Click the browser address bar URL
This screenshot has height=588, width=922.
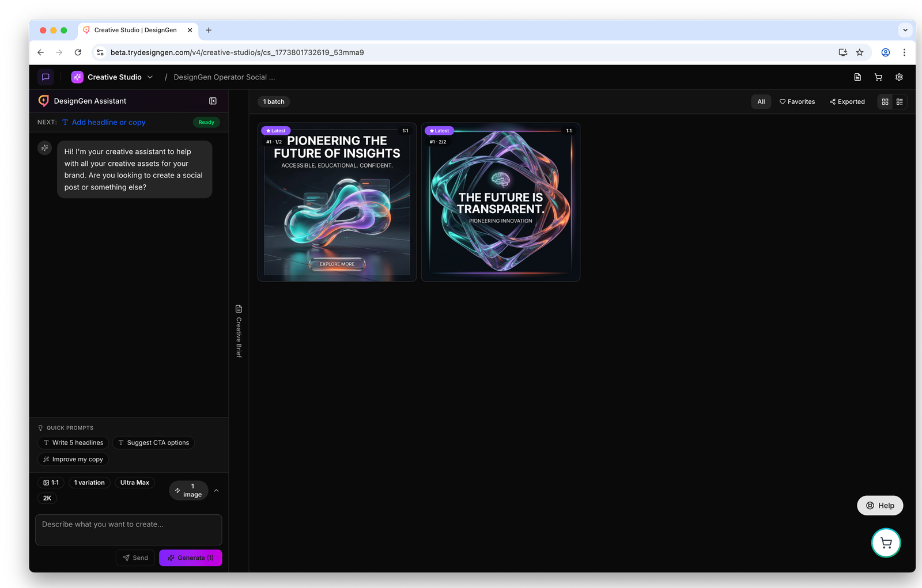(237, 52)
